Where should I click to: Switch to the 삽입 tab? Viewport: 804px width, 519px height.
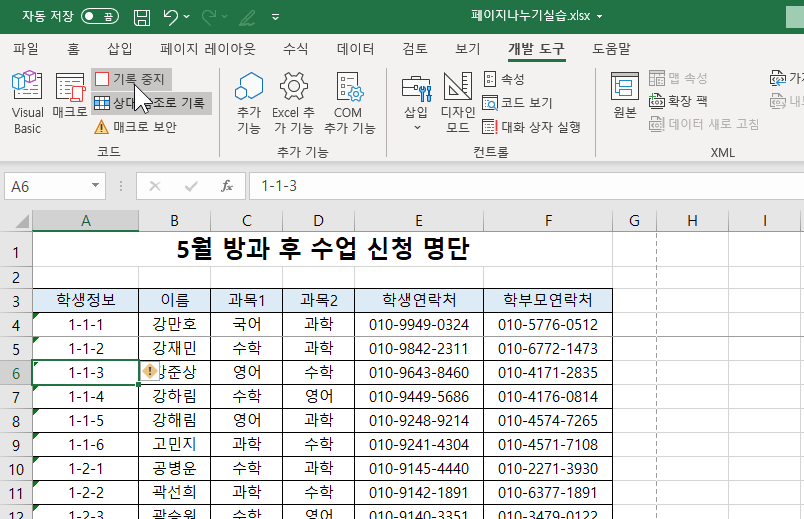[x=119, y=49]
